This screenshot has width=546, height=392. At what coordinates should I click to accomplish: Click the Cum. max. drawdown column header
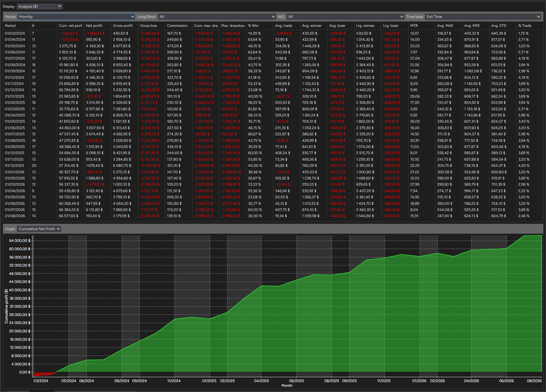point(206,26)
